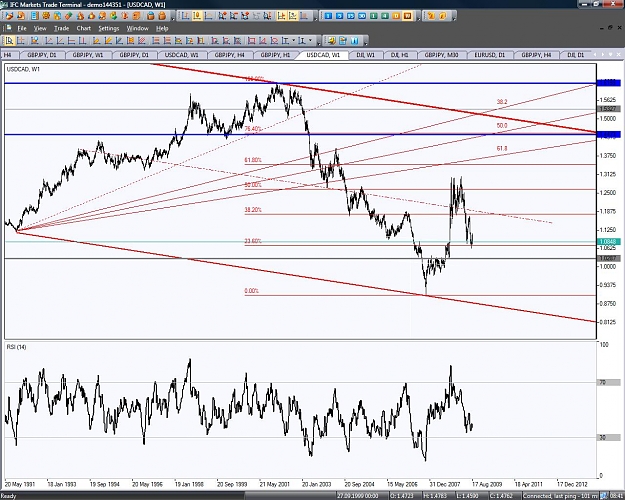
Task: Open the Settings menu
Action: [x=109, y=28]
